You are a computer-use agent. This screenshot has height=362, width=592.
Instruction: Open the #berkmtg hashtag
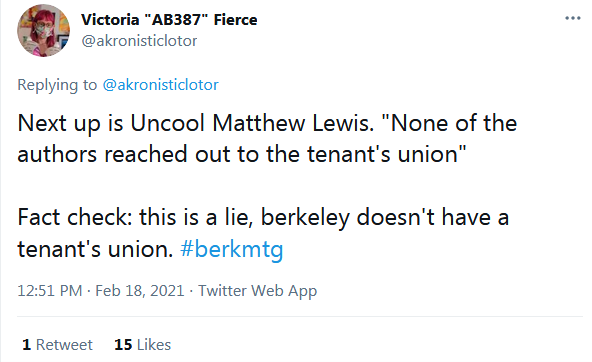[x=231, y=249]
